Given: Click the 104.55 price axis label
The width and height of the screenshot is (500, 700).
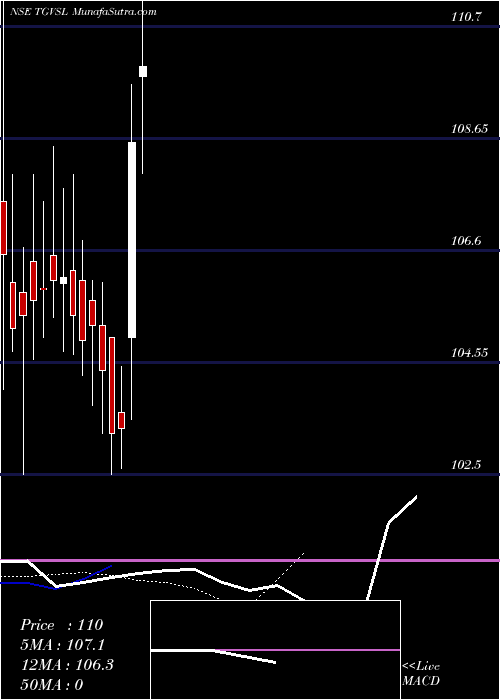Looking at the screenshot, I should (470, 353).
